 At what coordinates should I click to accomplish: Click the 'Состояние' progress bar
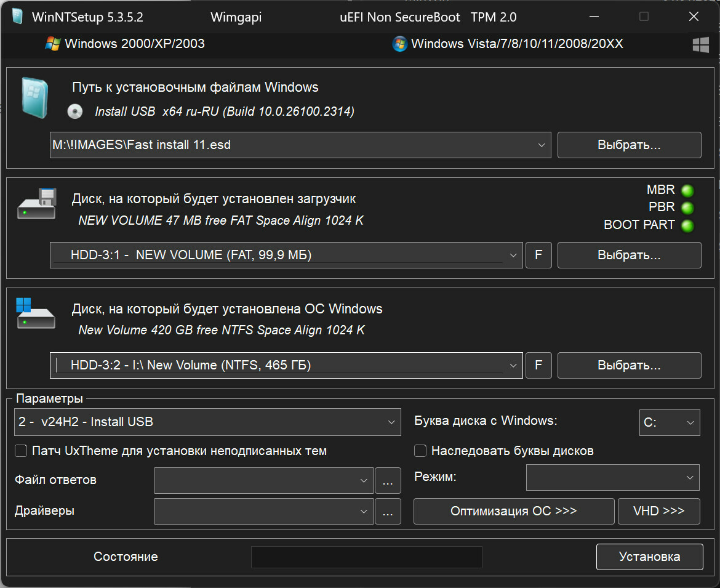coord(366,557)
